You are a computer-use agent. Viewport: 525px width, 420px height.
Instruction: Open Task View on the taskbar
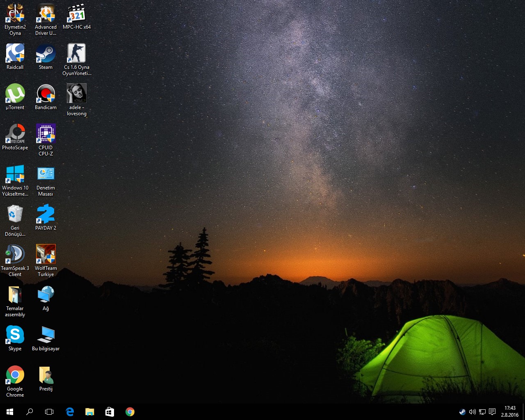pyautogui.click(x=49, y=412)
